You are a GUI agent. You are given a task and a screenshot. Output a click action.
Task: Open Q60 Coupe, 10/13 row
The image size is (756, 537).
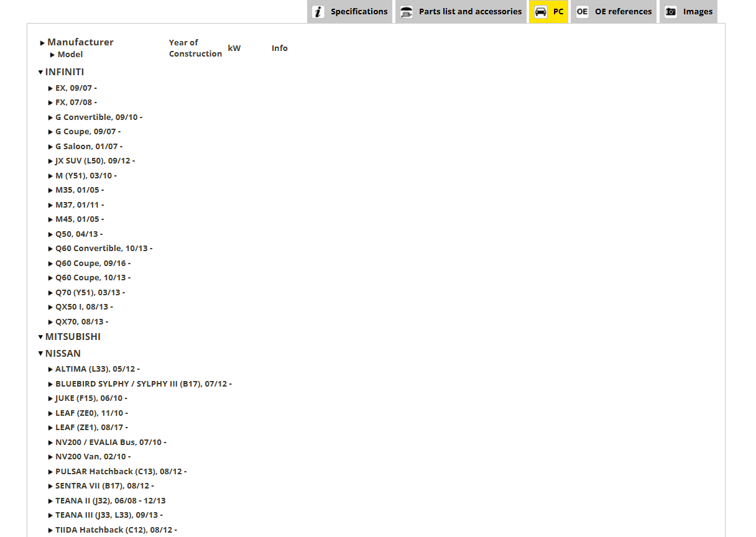(93, 277)
